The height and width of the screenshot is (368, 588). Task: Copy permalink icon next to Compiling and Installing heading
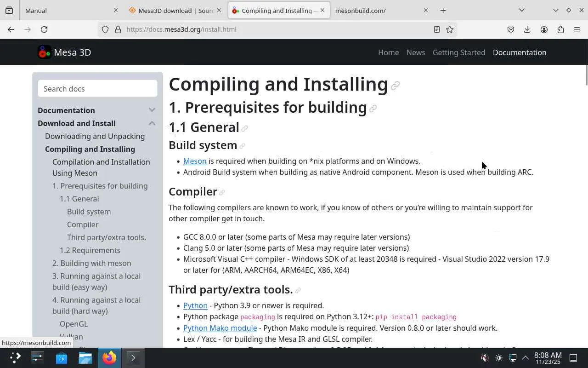click(x=395, y=86)
